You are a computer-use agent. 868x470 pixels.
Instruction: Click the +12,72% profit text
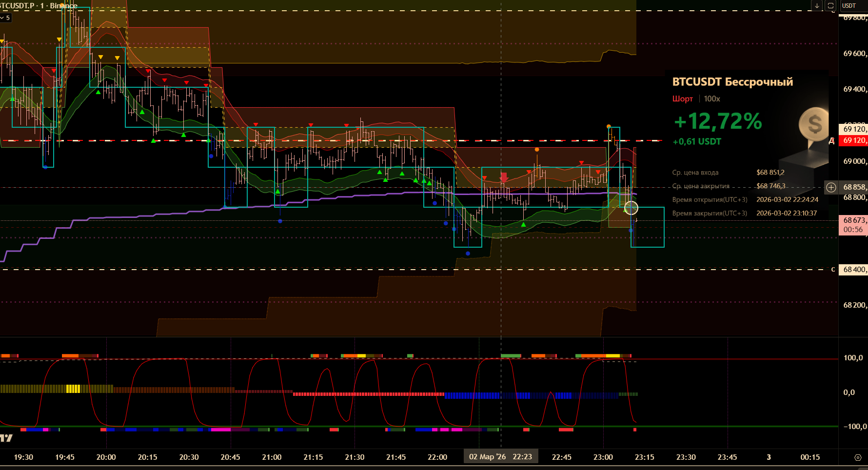(717, 121)
